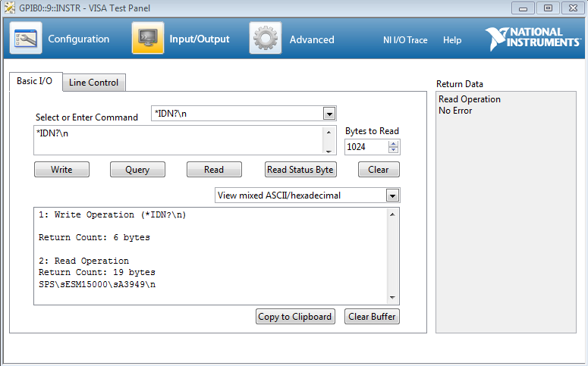Click the Clear Buffer button

click(x=372, y=317)
